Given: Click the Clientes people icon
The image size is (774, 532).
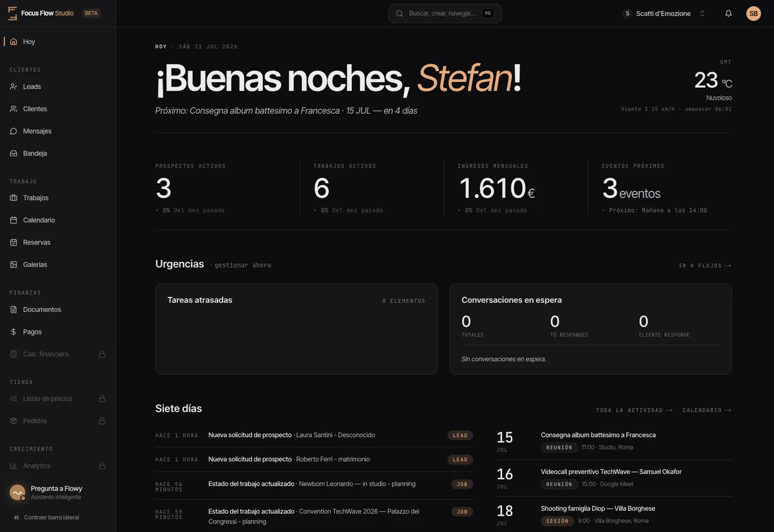Looking at the screenshot, I should pos(13,109).
